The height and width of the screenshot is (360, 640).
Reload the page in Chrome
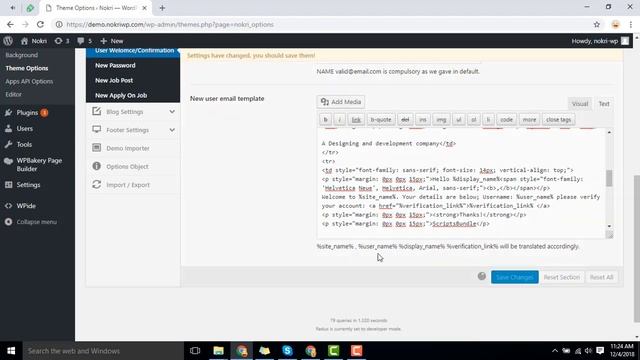[x=40, y=24]
